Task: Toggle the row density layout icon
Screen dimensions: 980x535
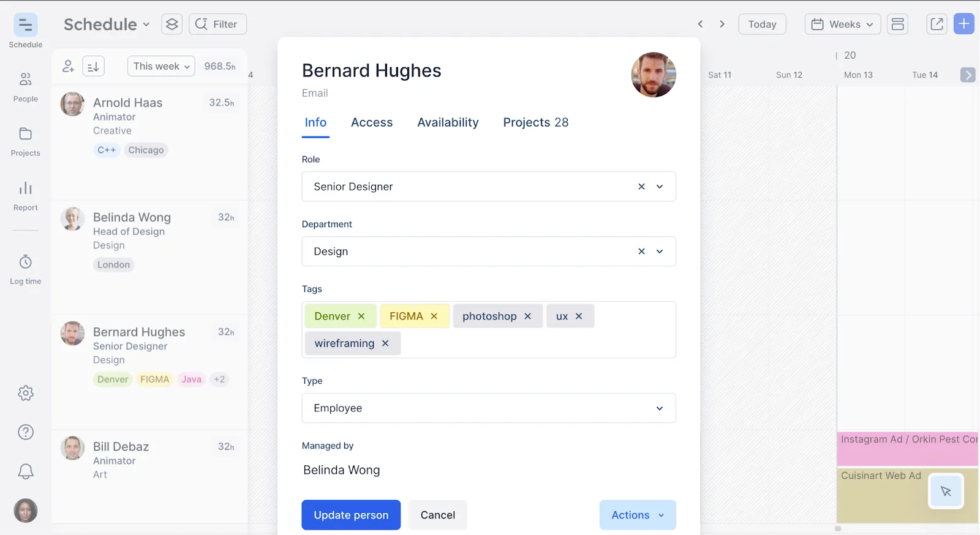Action: click(898, 24)
